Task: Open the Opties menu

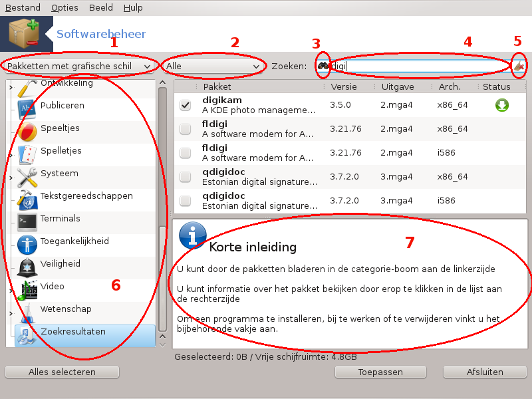Action: 65,7
